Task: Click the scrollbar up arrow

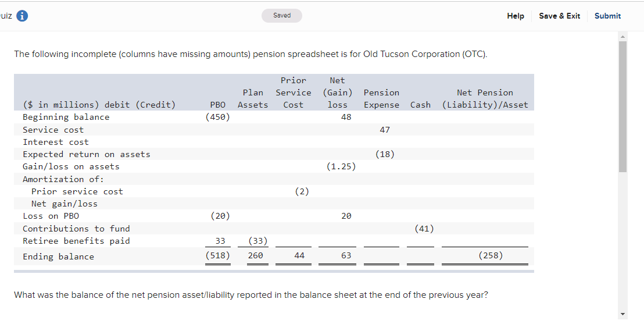Action: click(x=622, y=37)
